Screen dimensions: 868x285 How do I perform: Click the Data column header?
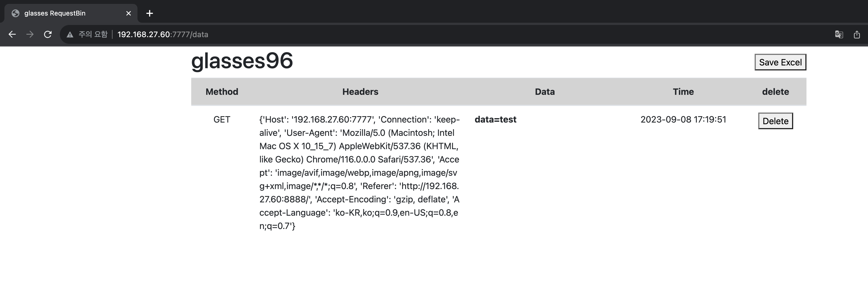[x=545, y=92]
